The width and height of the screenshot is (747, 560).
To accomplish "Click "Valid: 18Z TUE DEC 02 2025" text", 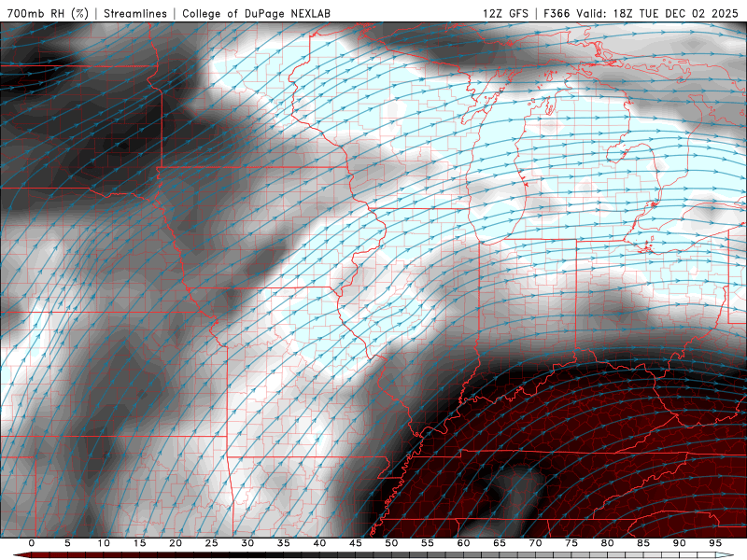I will tap(657, 13).
